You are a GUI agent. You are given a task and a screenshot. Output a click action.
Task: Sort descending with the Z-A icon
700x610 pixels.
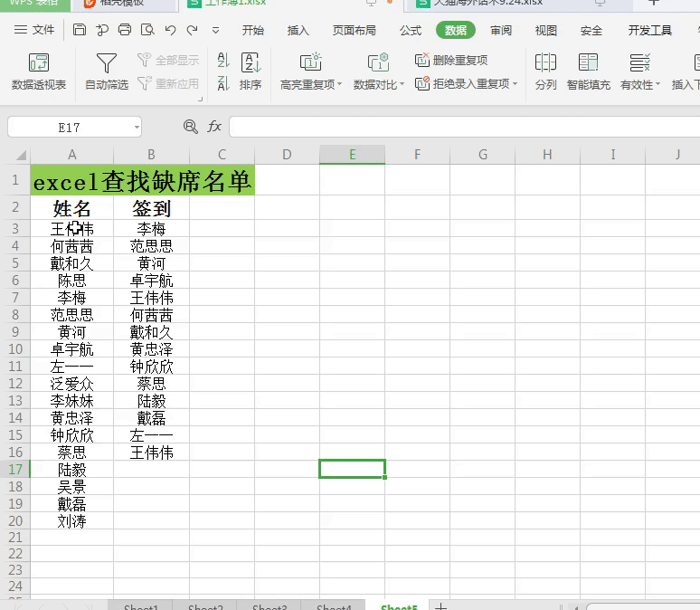pyautogui.click(x=223, y=83)
